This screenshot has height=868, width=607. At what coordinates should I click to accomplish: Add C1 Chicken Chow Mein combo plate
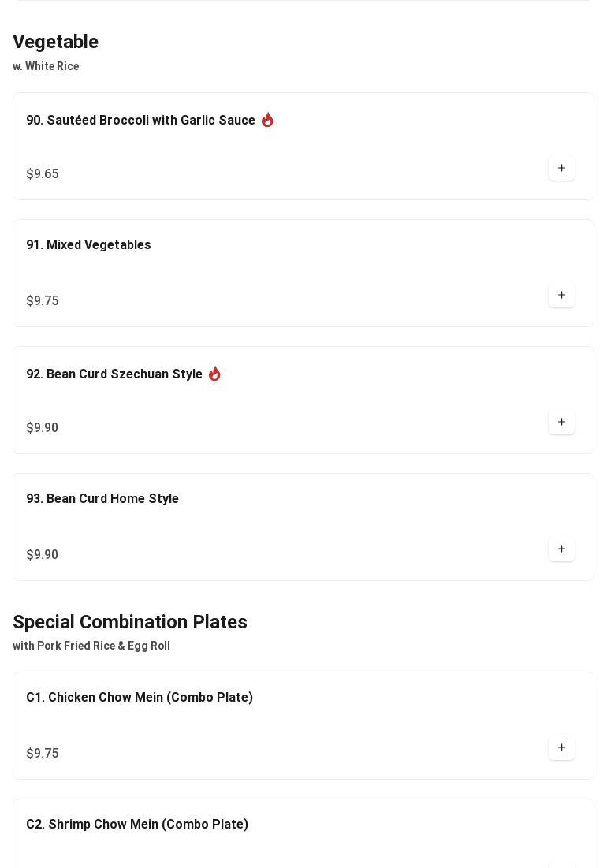[561, 747]
